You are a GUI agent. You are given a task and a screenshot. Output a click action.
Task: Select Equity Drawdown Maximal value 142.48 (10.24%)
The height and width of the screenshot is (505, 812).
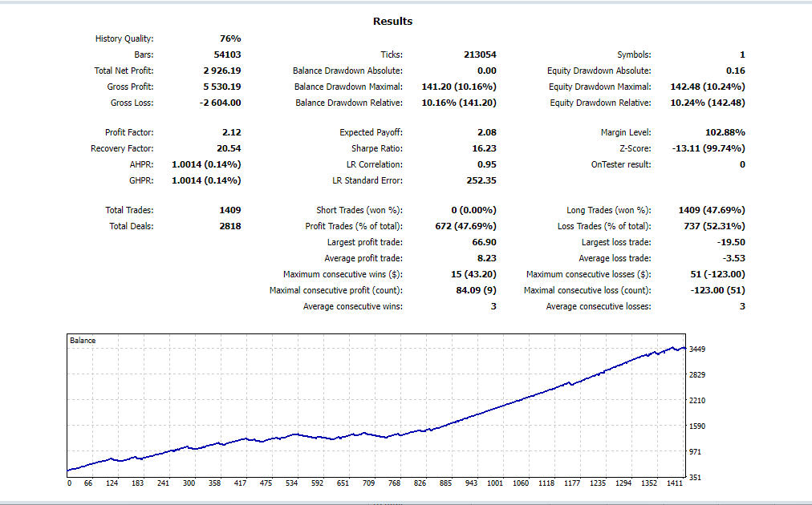tap(708, 87)
